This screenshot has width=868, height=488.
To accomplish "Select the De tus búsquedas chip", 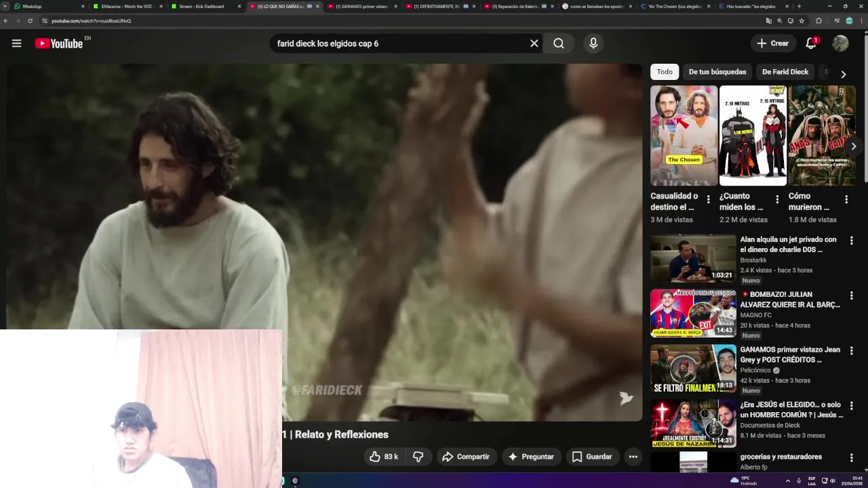I will point(717,72).
